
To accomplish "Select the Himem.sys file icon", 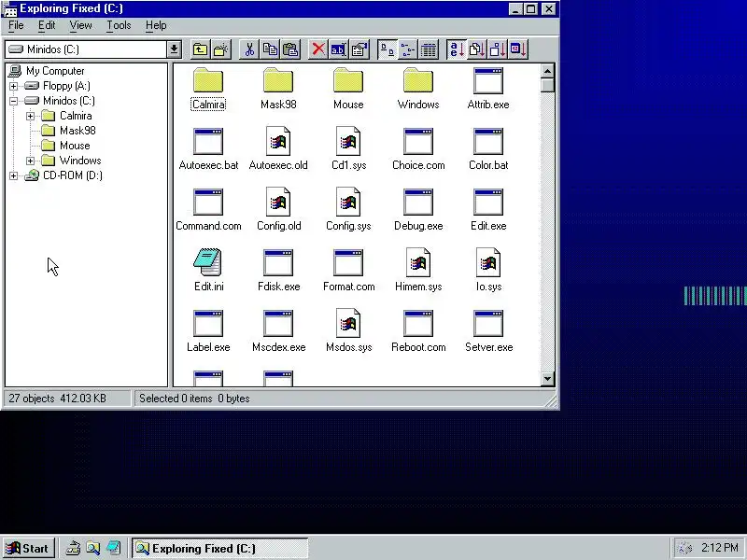I will click(418, 262).
